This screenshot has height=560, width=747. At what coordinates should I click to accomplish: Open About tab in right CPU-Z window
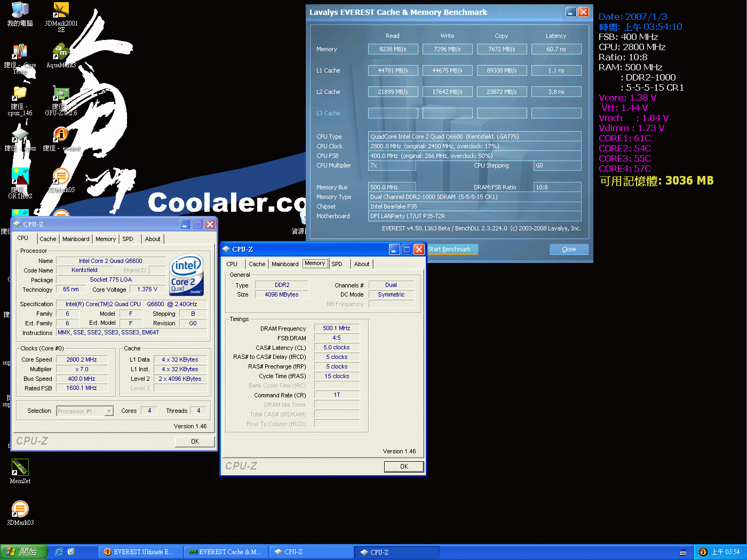click(362, 264)
